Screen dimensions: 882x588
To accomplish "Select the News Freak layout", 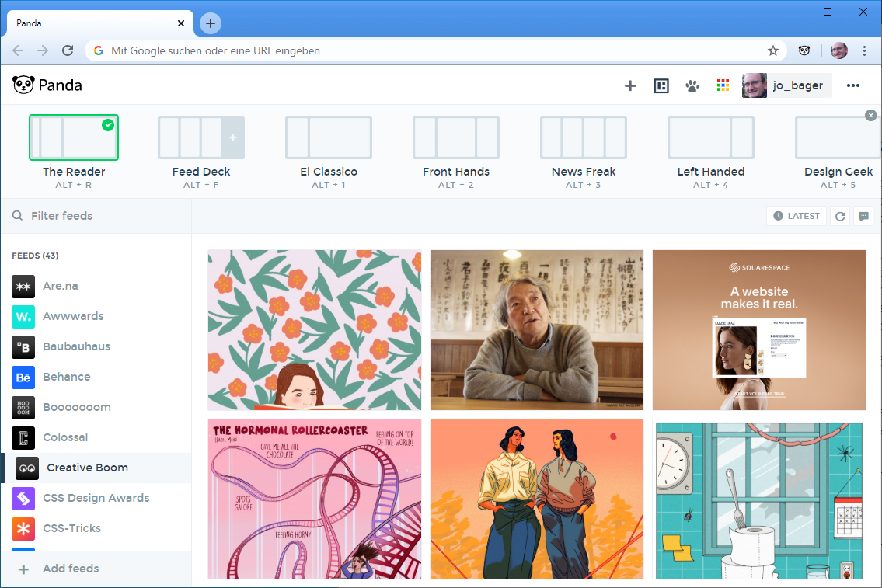I will (584, 138).
